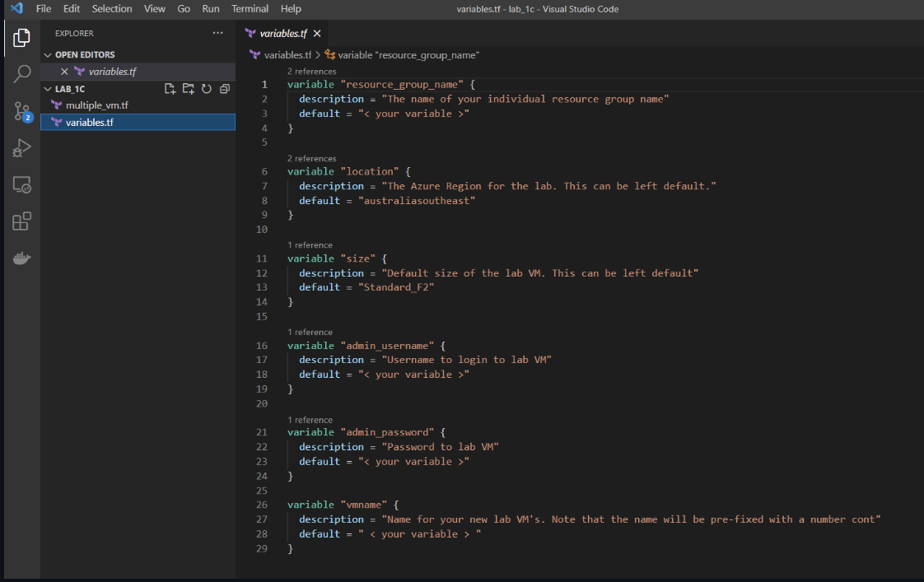Click variable "location" declaration
Viewport: 924px width, 582px height.
click(x=349, y=171)
